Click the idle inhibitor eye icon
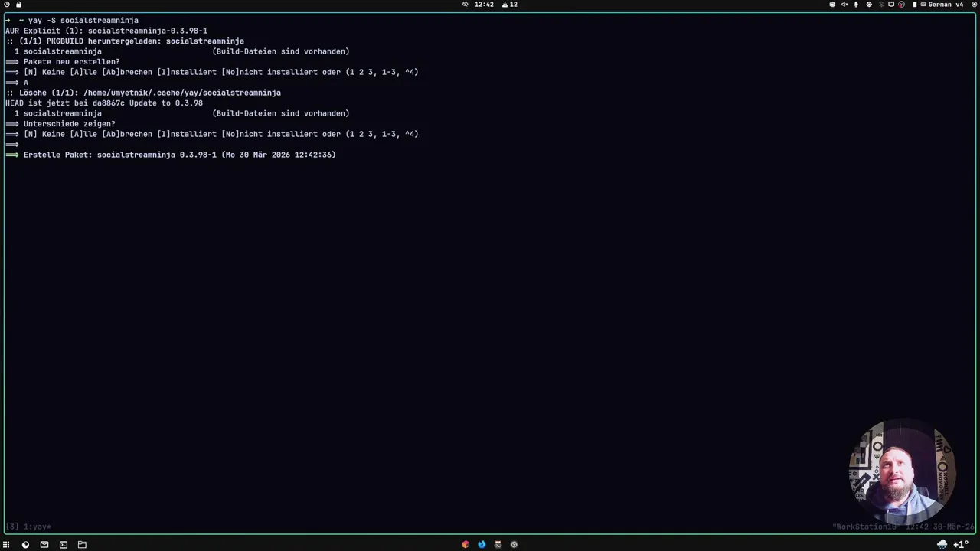The image size is (980, 551). tap(465, 5)
